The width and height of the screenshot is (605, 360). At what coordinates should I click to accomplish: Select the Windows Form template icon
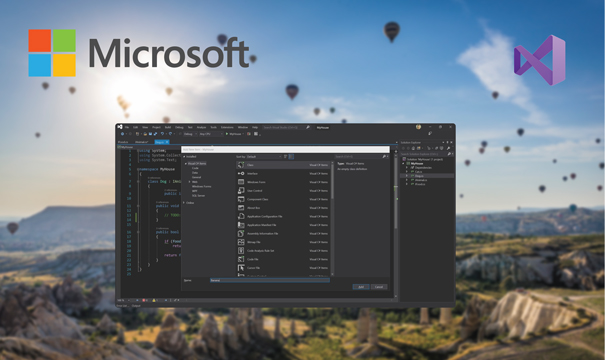coord(241,182)
